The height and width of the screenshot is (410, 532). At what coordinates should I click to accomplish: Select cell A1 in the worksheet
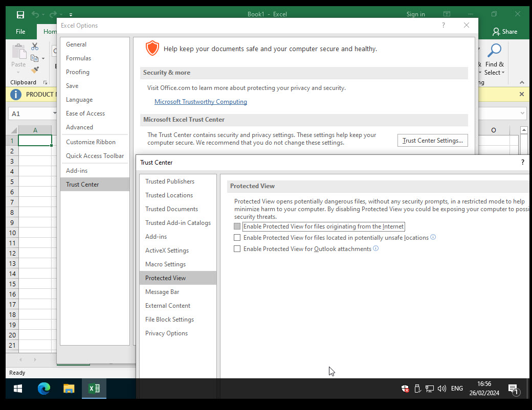coord(35,140)
